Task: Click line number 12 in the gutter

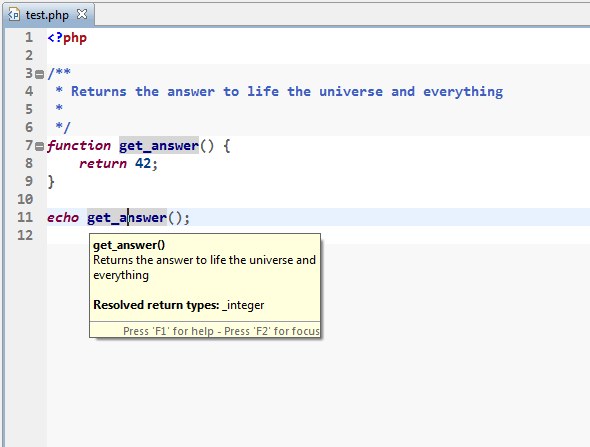Action: (x=25, y=235)
